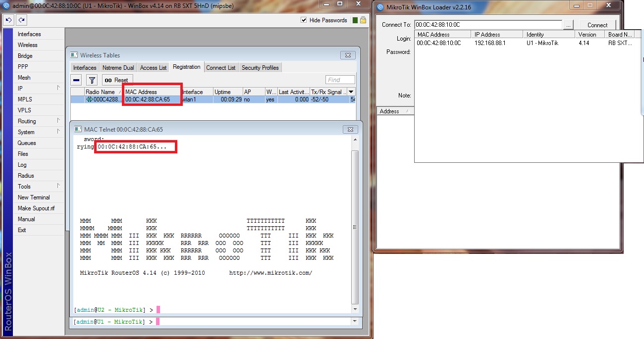Click the filter funnel icon in Wireless Tables
Viewport: 644px width, 339px height.
(x=92, y=80)
